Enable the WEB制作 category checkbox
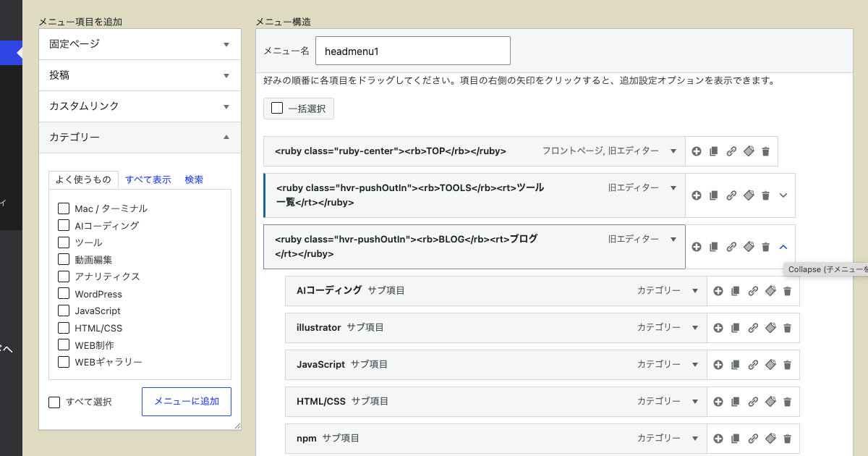 [x=64, y=345]
